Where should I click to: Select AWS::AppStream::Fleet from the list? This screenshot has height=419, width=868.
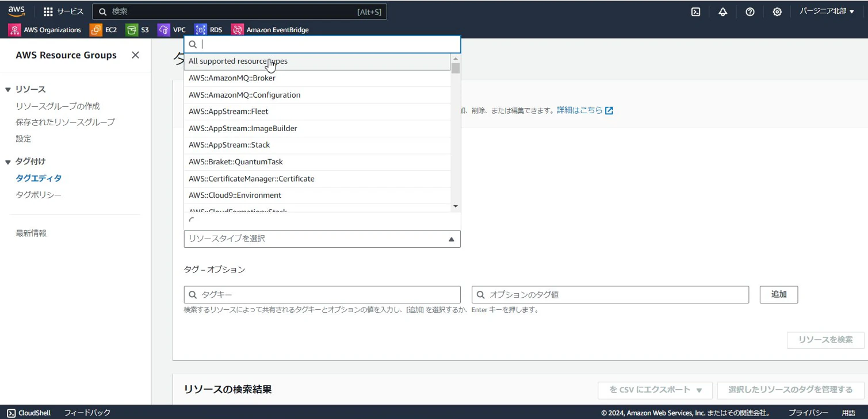[x=317, y=112]
